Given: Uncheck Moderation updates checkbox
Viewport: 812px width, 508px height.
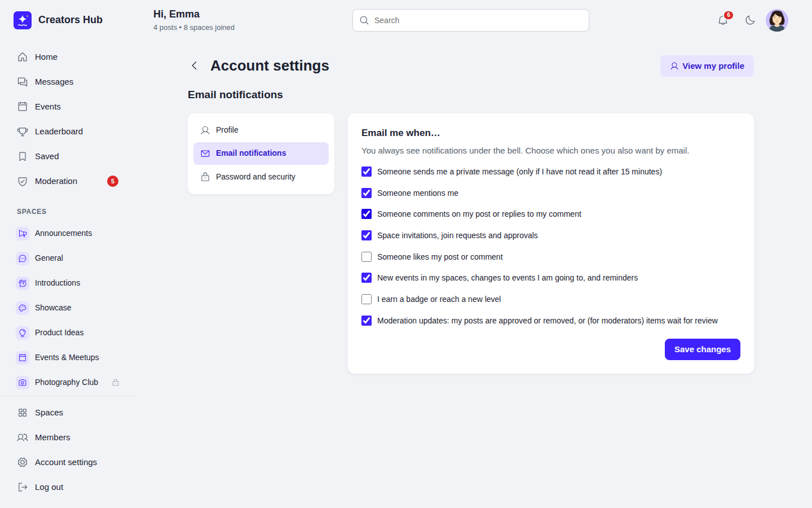Looking at the screenshot, I should coord(367,321).
